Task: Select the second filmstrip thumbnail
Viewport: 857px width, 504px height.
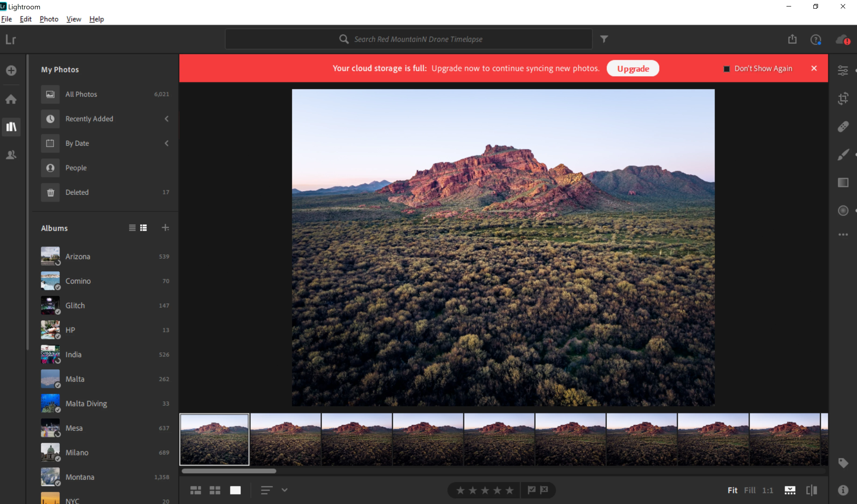Action: 285,439
